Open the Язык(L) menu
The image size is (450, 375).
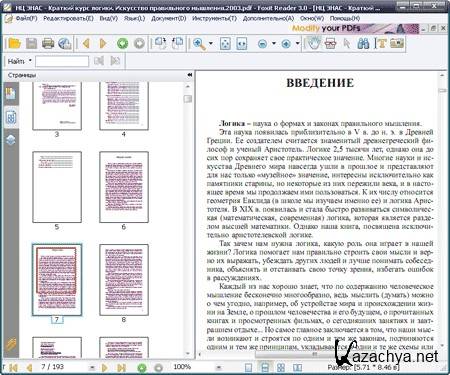tap(134, 18)
